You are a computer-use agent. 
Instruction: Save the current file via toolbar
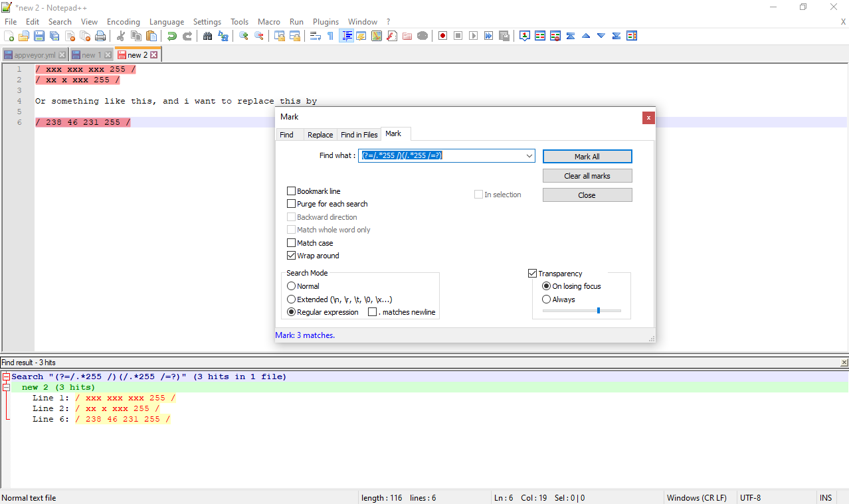click(39, 36)
